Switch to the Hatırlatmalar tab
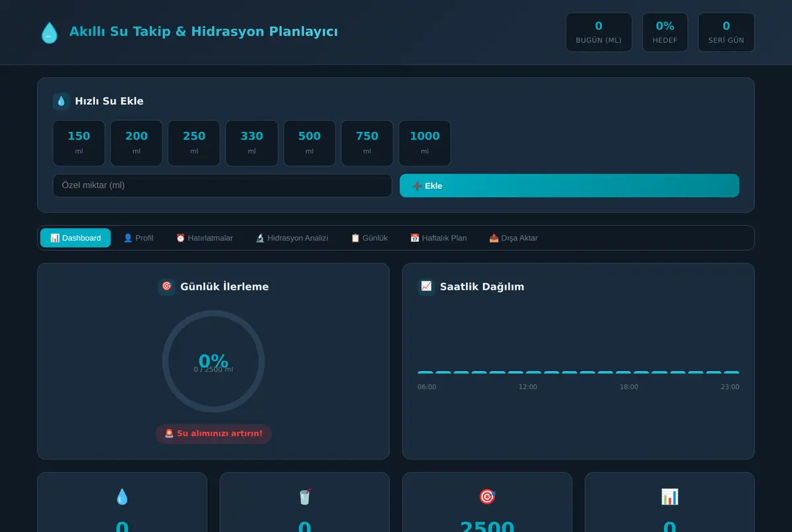 pyautogui.click(x=205, y=238)
